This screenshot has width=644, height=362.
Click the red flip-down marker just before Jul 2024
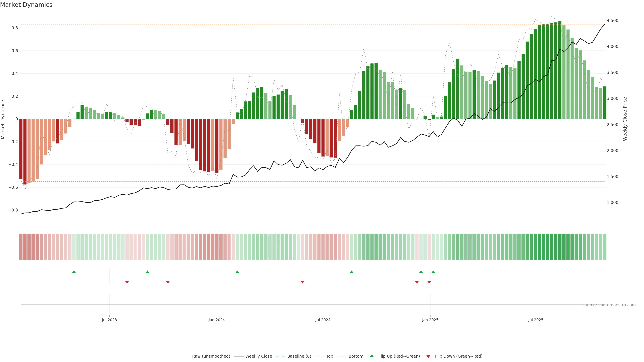303,282
